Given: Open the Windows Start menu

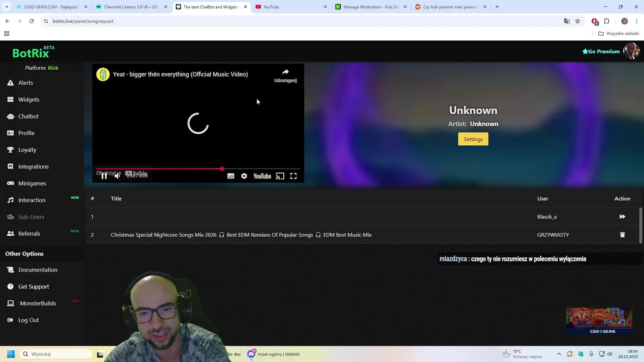Looking at the screenshot, I should pyautogui.click(x=11, y=354).
